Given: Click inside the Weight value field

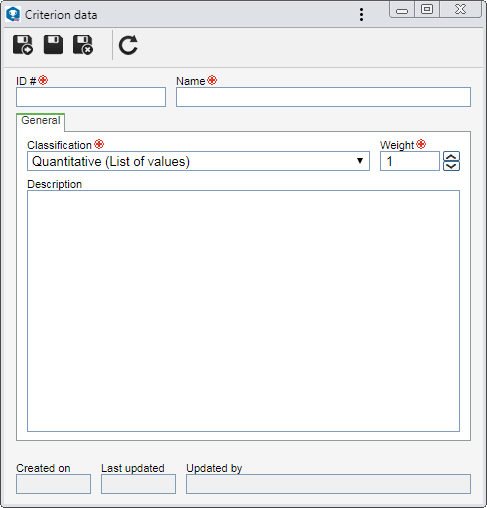Looking at the screenshot, I should point(410,161).
